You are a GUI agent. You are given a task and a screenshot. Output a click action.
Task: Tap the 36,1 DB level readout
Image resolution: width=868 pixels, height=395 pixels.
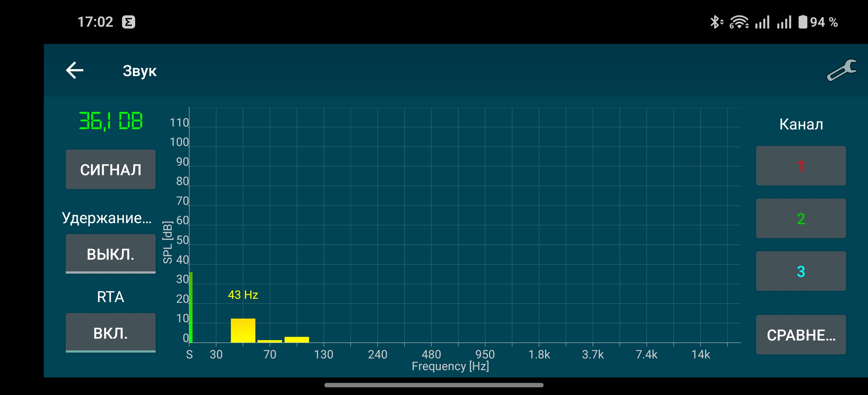pos(111,121)
